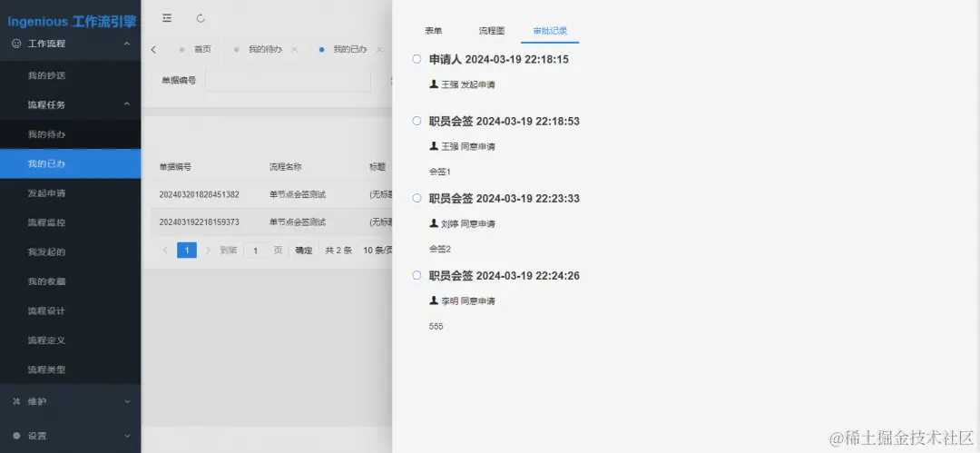Image resolution: width=980 pixels, height=453 pixels.
Task: Close the 我的待办 tab
Action: coord(294,49)
